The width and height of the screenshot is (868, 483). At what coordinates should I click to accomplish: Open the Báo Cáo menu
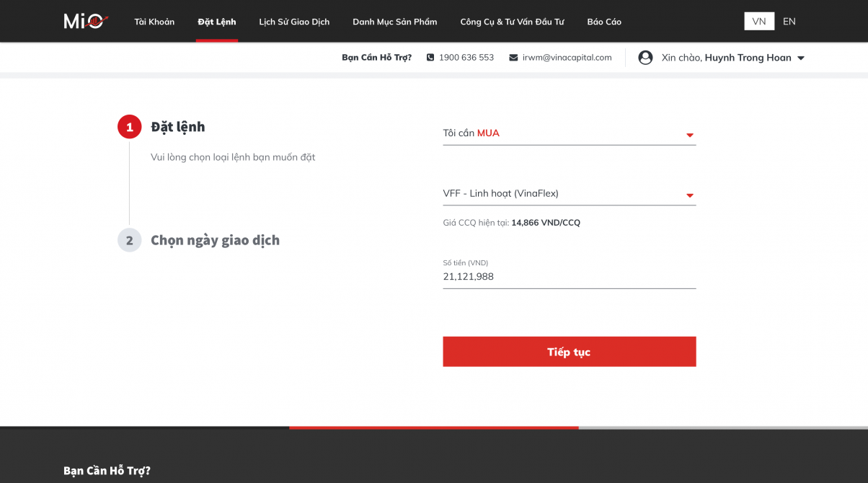pos(604,22)
